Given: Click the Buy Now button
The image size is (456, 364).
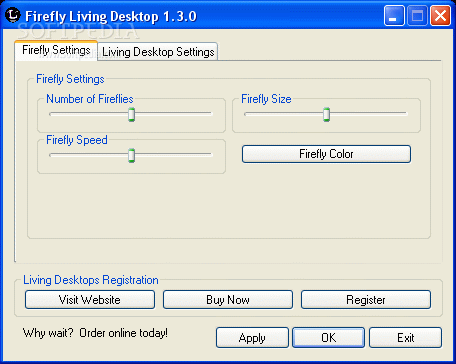Looking at the screenshot, I should 228,300.
